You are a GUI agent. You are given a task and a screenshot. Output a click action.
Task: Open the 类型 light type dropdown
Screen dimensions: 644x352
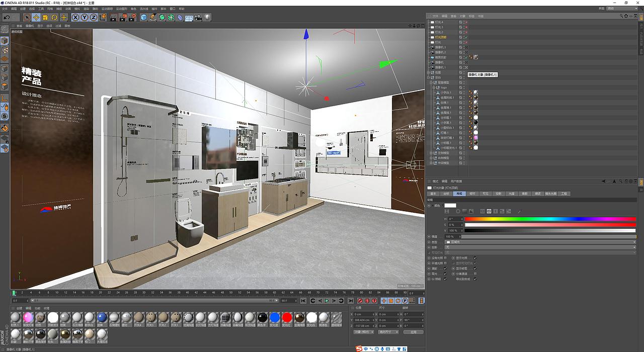point(540,242)
